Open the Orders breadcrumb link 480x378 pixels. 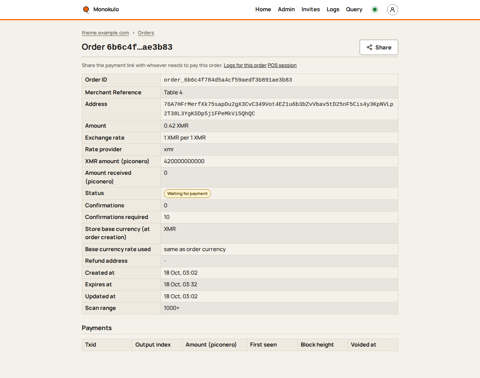click(146, 33)
